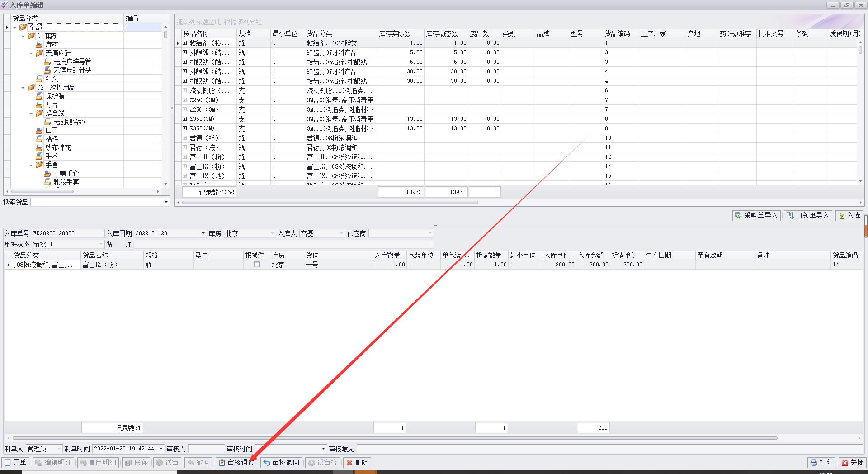The image size is (868, 474).
Task: Sort by 货品名称 column header
Action: 209,33
